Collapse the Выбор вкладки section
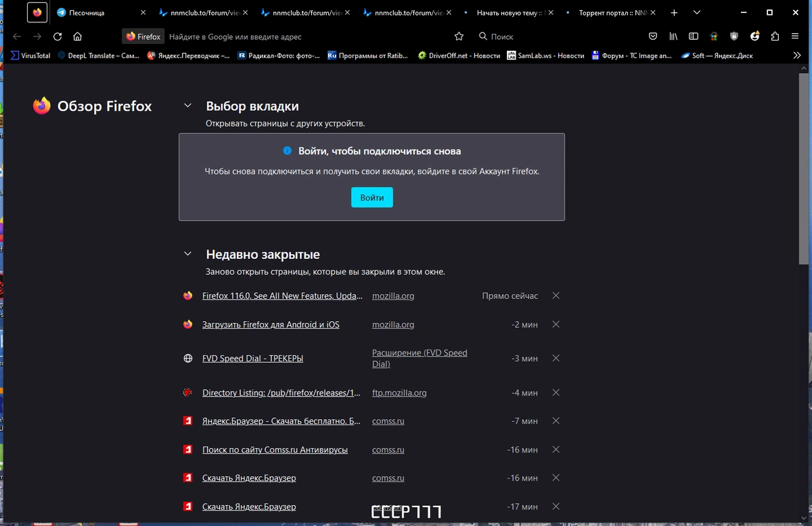Image resolution: width=812 pixels, height=526 pixels. click(188, 106)
